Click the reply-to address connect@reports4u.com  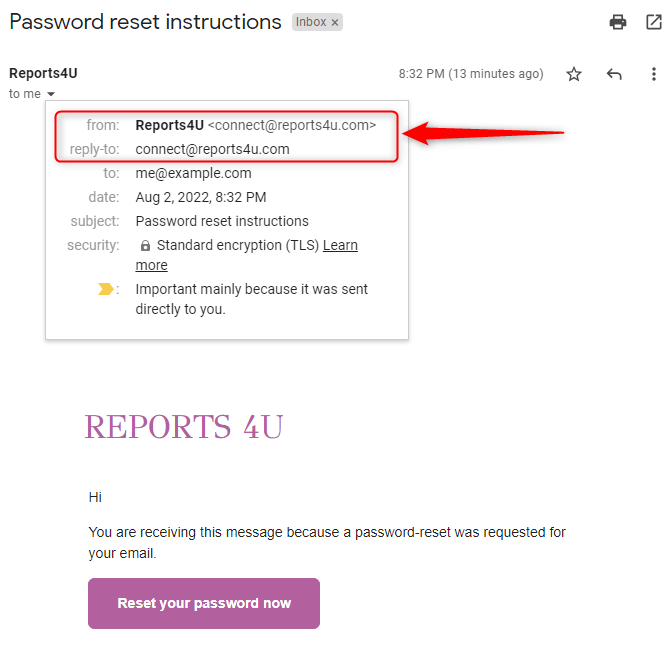click(212, 149)
